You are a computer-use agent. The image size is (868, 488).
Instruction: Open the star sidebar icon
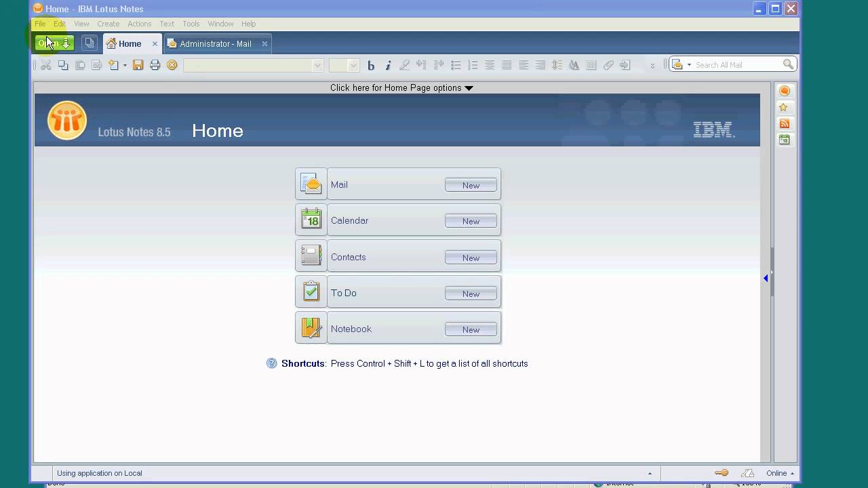pyautogui.click(x=785, y=107)
